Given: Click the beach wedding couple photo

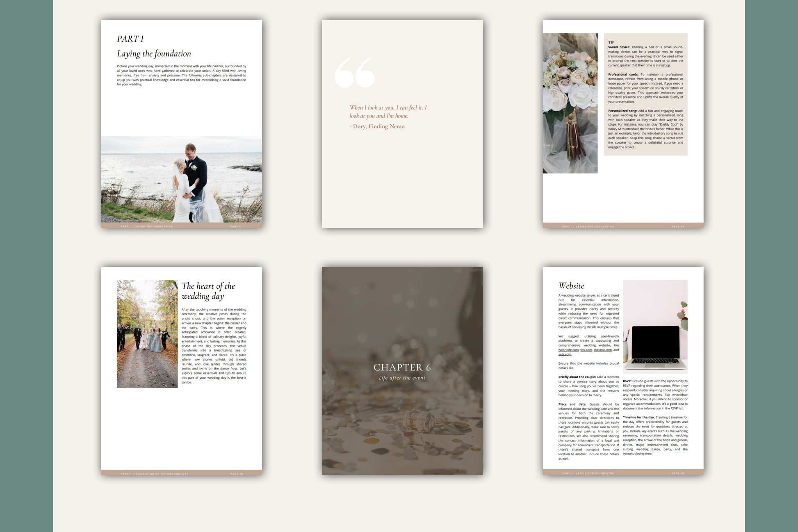Looking at the screenshot, I should (x=181, y=179).
